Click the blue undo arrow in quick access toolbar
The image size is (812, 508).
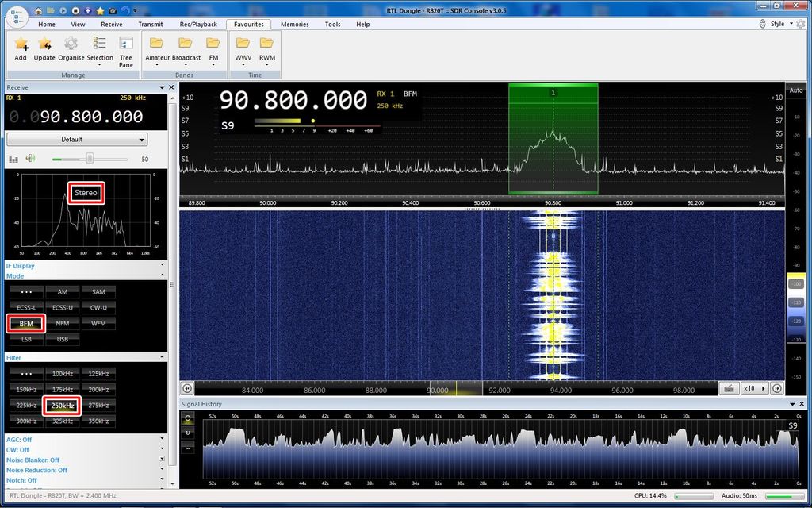[125, 10]
